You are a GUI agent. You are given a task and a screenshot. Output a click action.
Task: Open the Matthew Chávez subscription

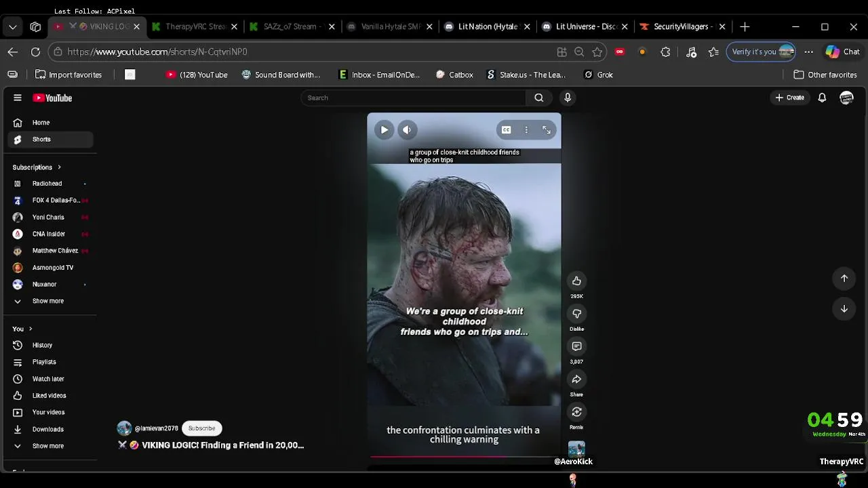(50, 251)
